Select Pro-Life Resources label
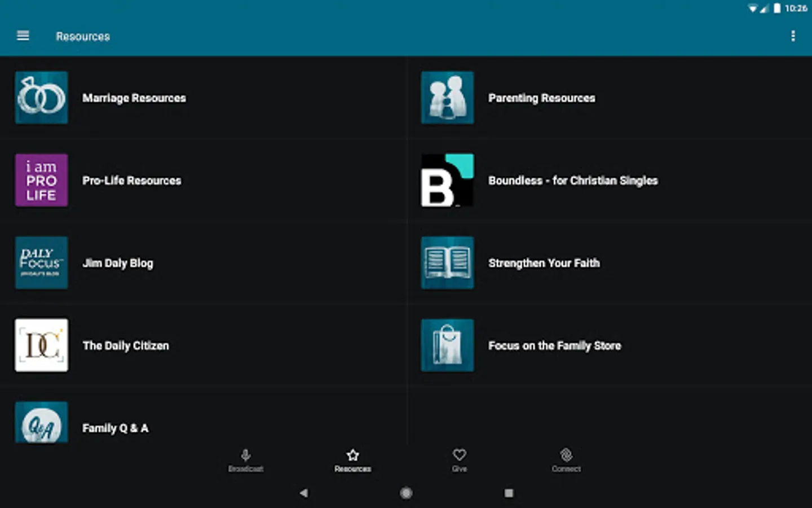This screenshot has height=508, width=812. [132, 181]
